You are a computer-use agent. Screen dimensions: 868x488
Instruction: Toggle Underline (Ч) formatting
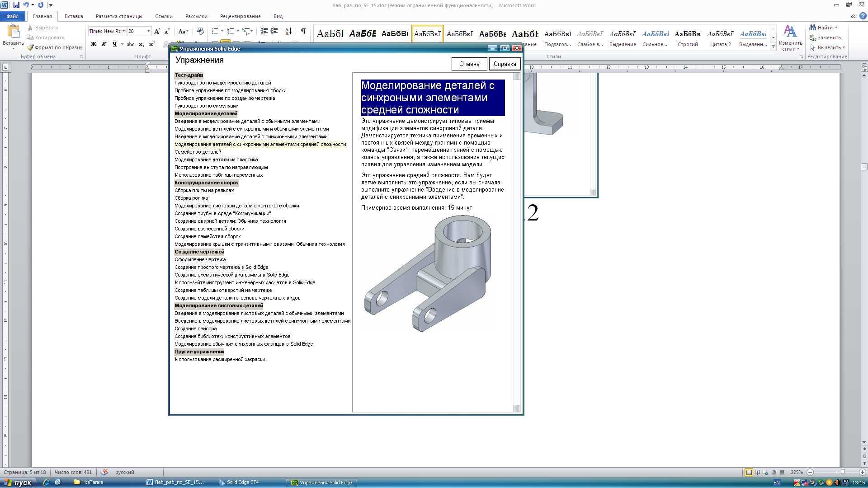click(x=114, y=44)
